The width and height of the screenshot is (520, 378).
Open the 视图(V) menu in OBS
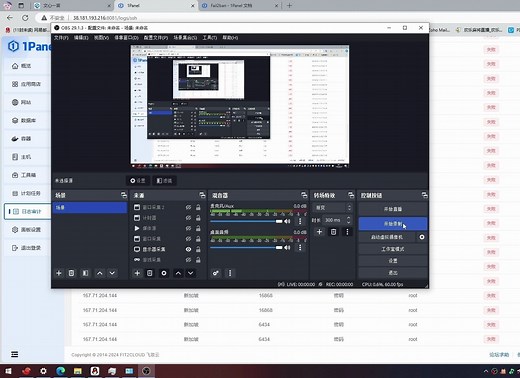coord(101,38)
